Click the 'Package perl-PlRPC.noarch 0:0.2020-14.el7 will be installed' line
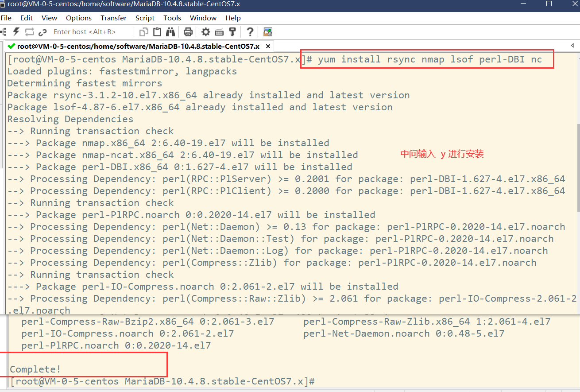The image size is (580, 392). [x=191, y=215]
